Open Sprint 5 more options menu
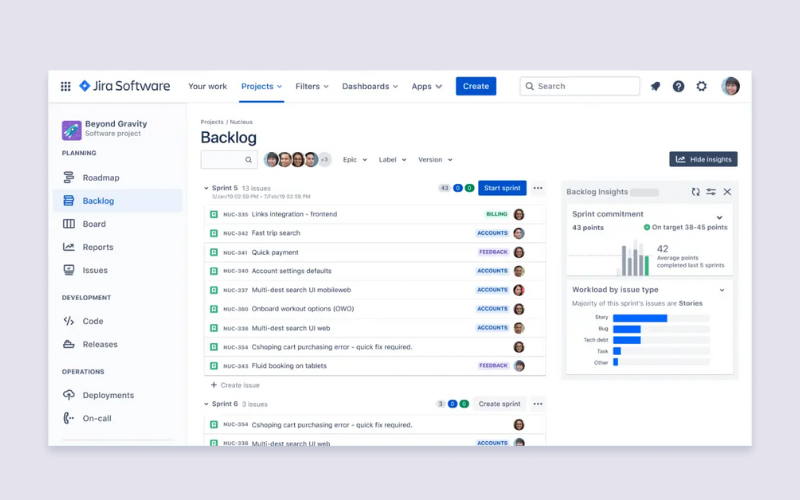800x500 pixels. [538, 188]
